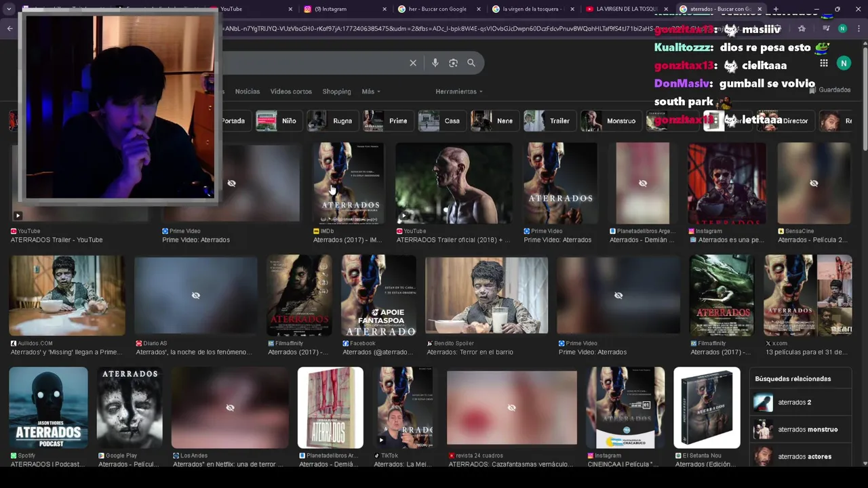868x488 pixels.
Task: Close the active 'aterrados' tab
Action: tap(759, 9)
